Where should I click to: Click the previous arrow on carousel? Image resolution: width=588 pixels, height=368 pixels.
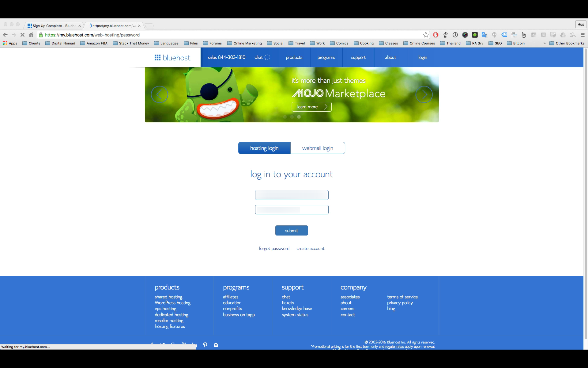(160, 94)
